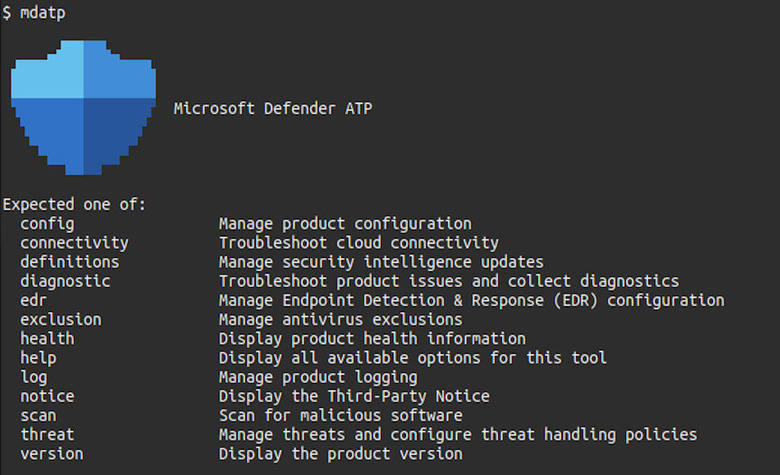Viewport: 780px width, 475px height.
Task: Click the '$ mdatp' command prompt line
Action: click(37, 13)
